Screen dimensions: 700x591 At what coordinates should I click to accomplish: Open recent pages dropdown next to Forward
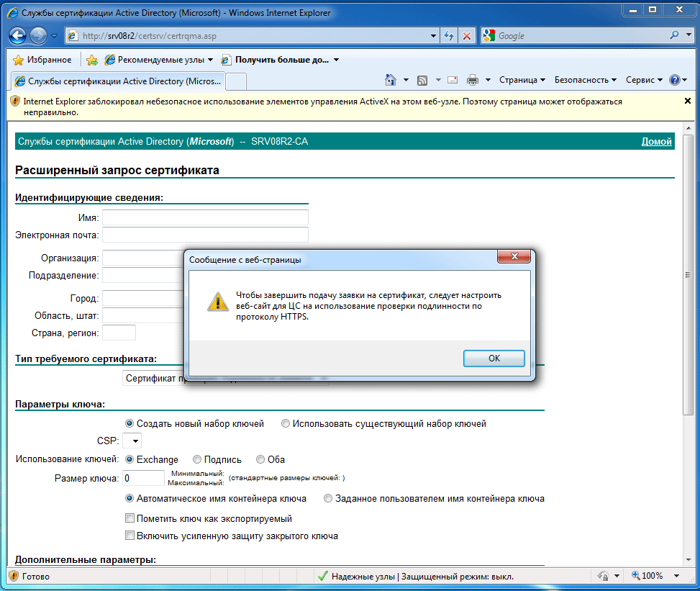[54, 36]
